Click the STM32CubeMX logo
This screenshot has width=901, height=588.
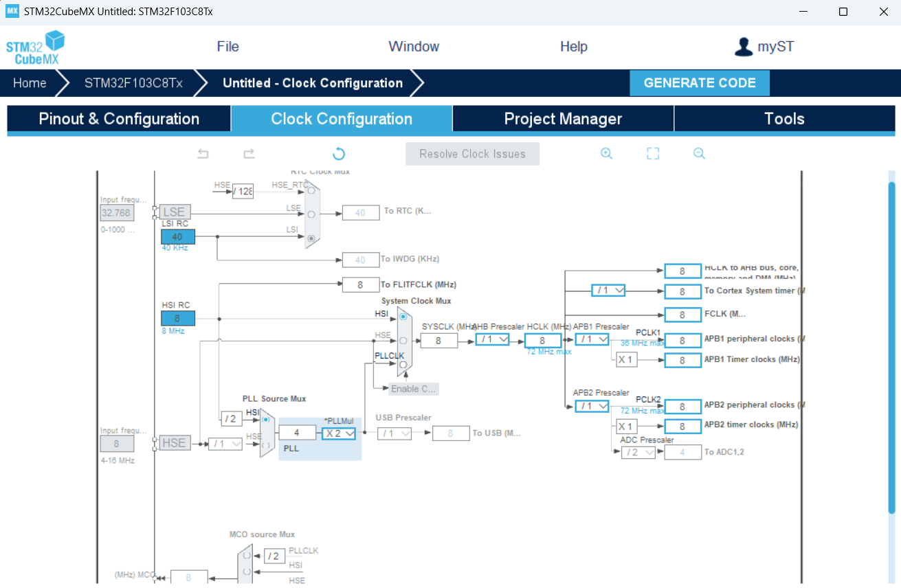(35, 47)
